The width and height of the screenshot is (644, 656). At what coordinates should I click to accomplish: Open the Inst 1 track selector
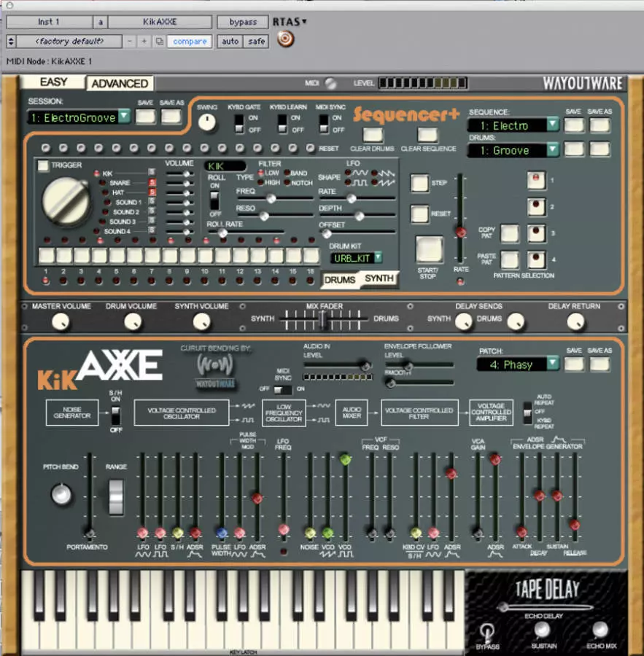pos(49,22)
